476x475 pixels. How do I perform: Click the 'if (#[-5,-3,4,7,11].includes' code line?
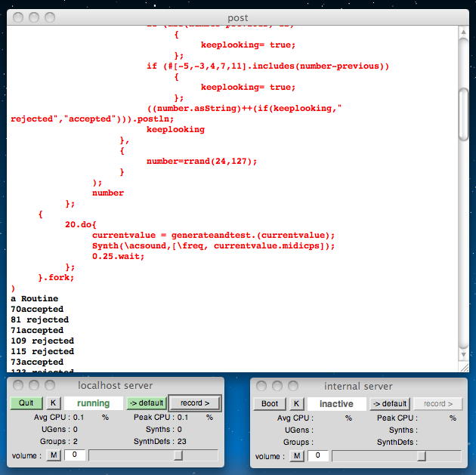(267, 66)
